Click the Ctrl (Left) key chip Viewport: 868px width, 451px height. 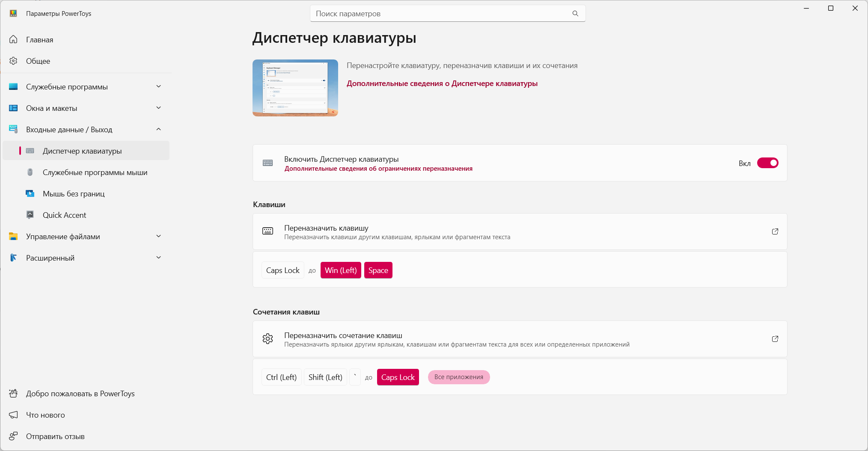click(282, 377)
